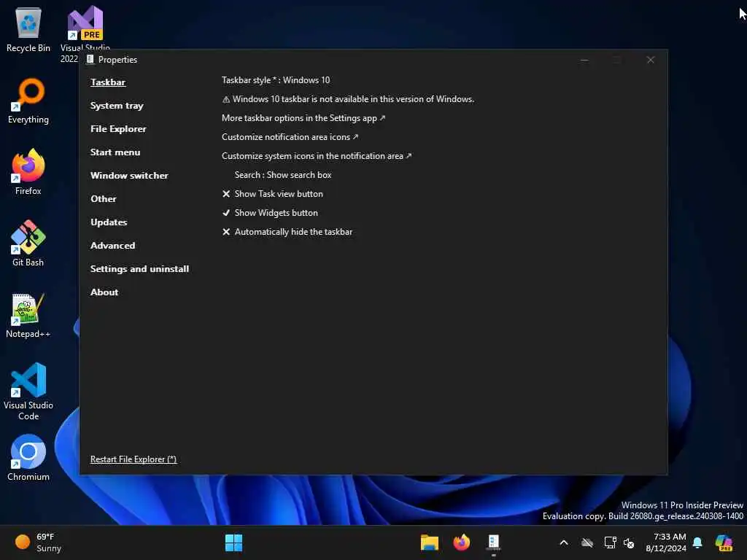Change the Search: Show search box option

(282, 175)
